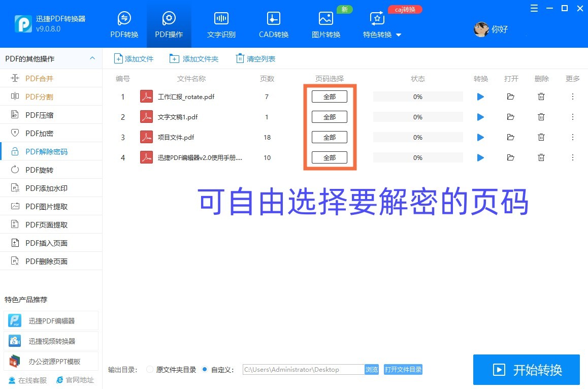Click the hamburger menu icon in title bar

[x=534, y=8]
